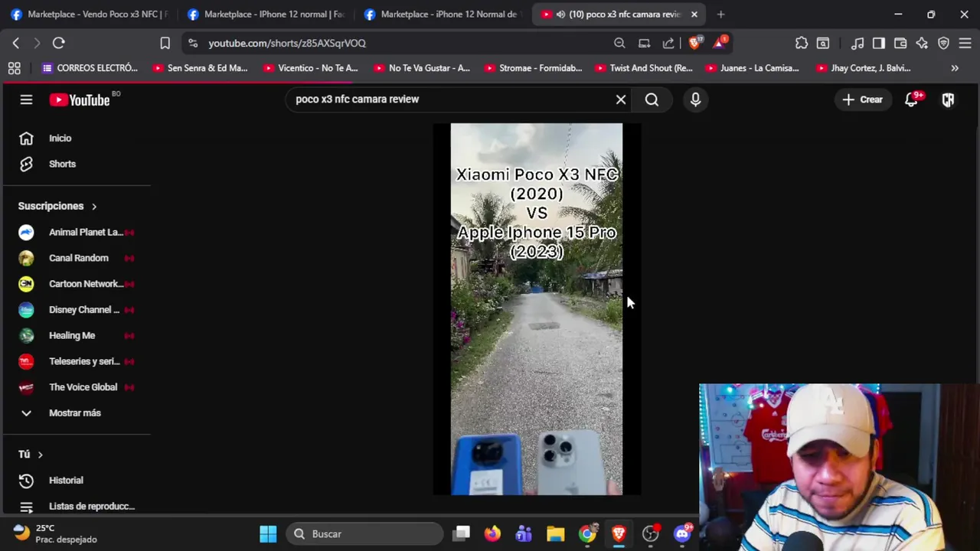Open Listas de reproducción
This screenshot has width=980, height=551.
[x=77, y=506]
